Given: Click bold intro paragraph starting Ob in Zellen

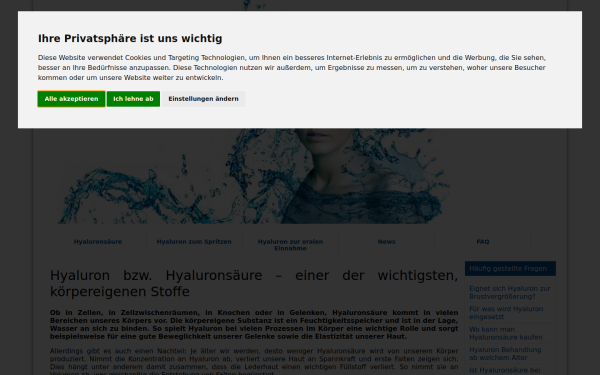Looking at the screenshot, I should click(x=254, y=324).
